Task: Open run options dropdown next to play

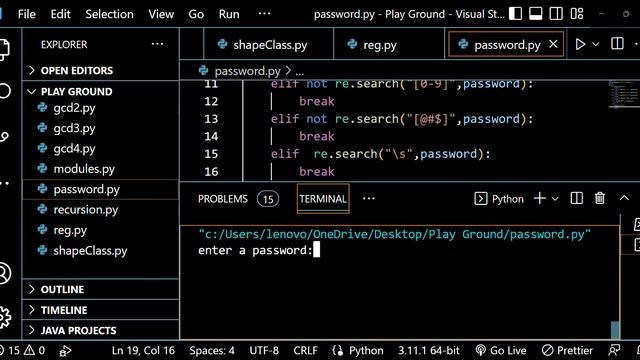Action: [596, 44]
